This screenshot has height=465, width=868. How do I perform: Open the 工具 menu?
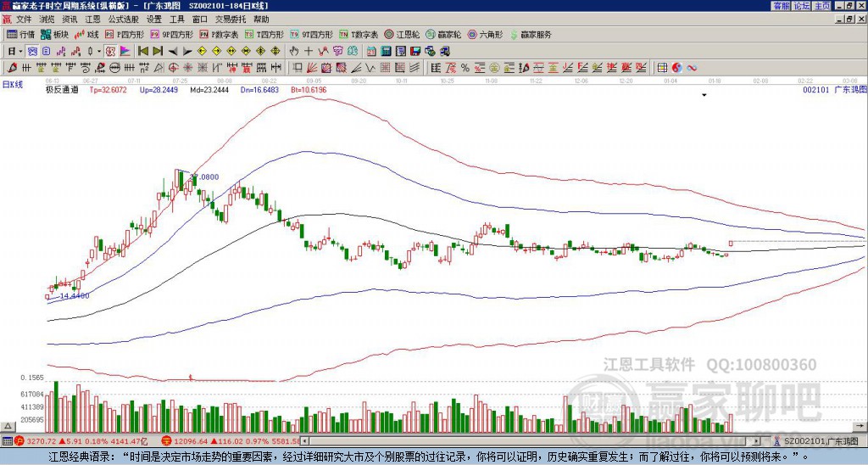coord(176,20)
